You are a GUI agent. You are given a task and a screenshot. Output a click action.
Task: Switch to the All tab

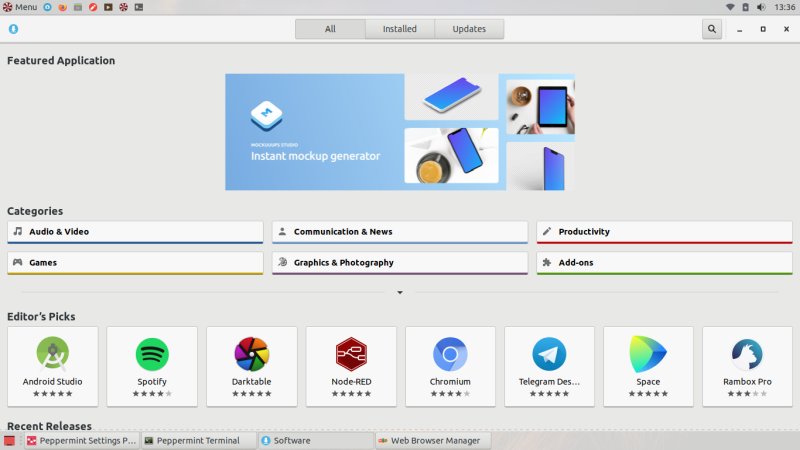pyautogui.click(x=330, y=29)
